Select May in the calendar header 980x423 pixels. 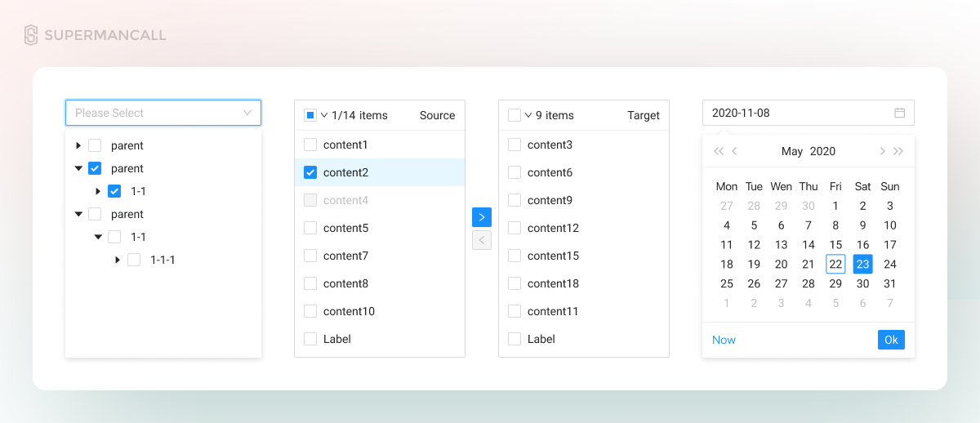pos(792,151)
